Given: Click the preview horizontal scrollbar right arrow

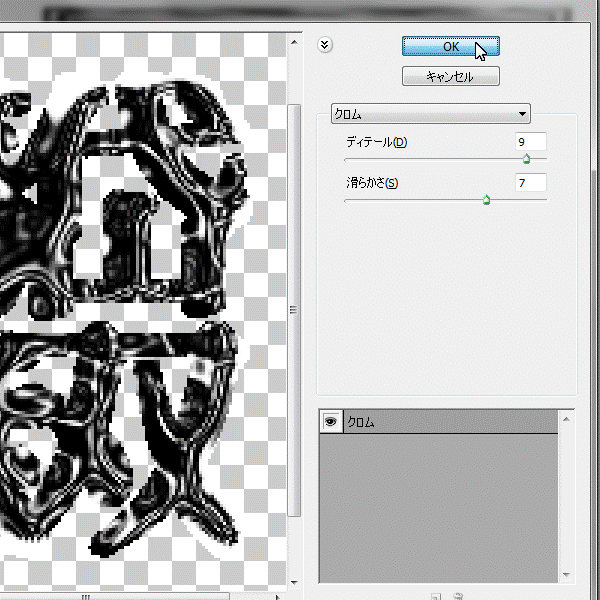Looking at the screenshot, I should coord(278,597).
